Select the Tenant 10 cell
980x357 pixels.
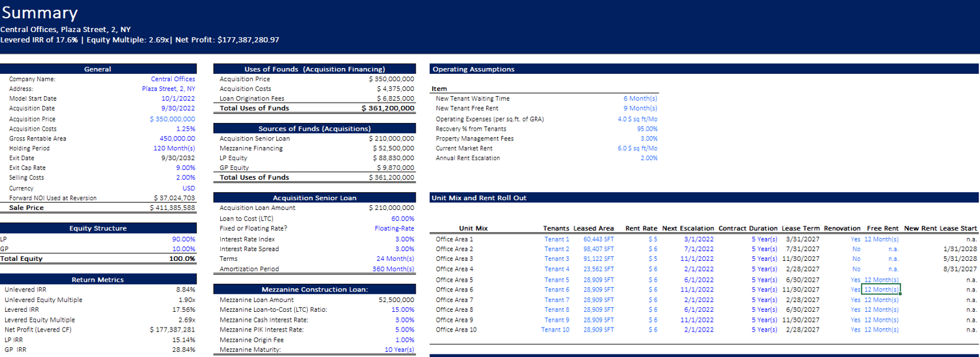pyautogui.click(x=555, y=330)
